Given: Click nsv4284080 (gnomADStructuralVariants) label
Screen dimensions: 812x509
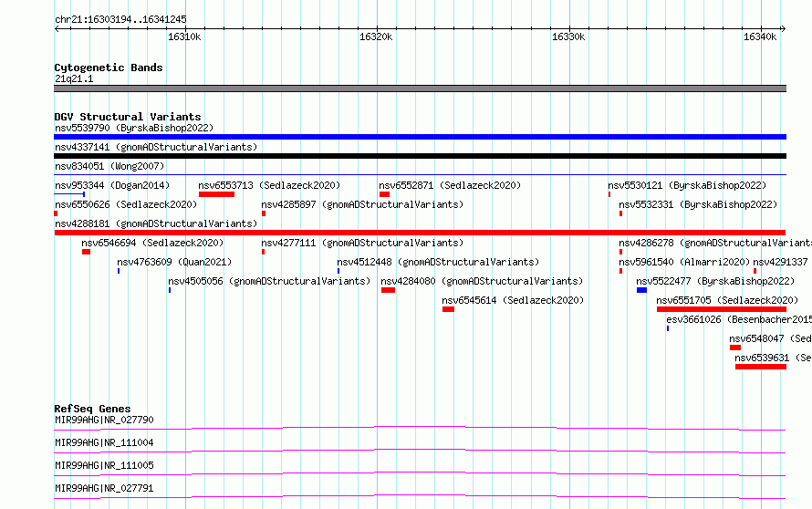Looking at the screenshot, I should tap(482, 281).
